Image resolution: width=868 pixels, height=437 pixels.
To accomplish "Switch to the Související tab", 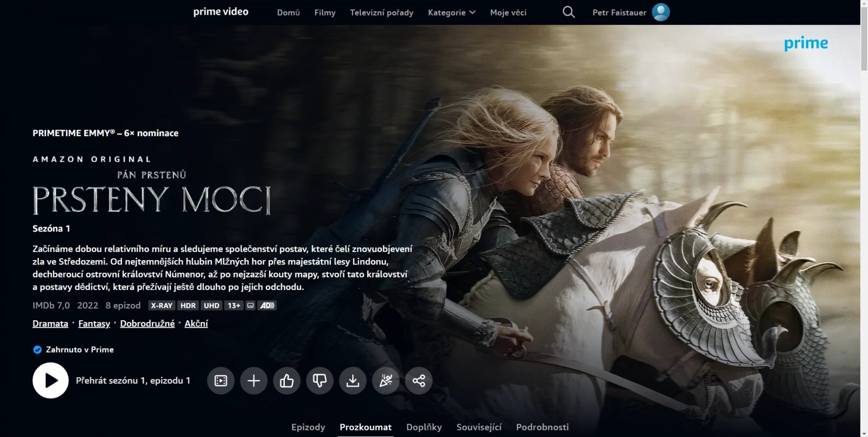I will (479, 427).
